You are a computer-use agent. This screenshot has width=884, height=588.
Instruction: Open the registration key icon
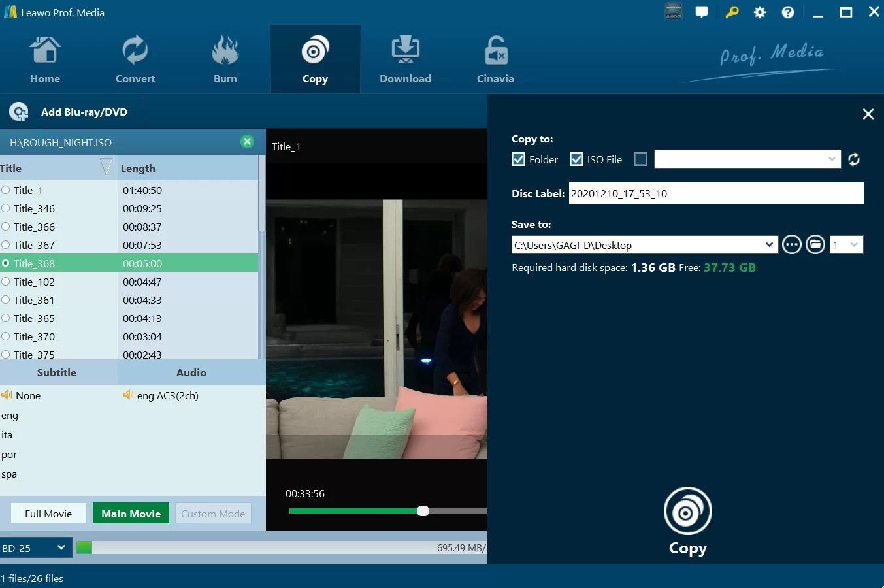[731, 12]
